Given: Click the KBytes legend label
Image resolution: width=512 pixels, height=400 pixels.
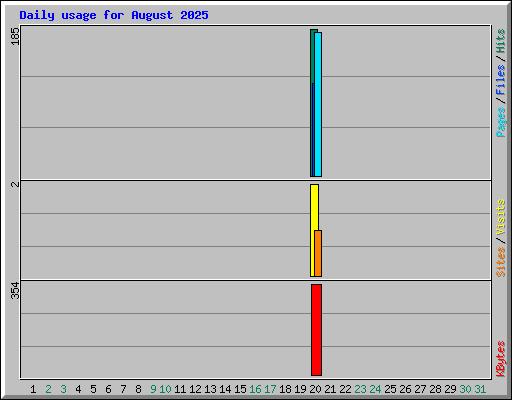Looking at the screenshot, I should pyautogui.click(x=500, y=359).
